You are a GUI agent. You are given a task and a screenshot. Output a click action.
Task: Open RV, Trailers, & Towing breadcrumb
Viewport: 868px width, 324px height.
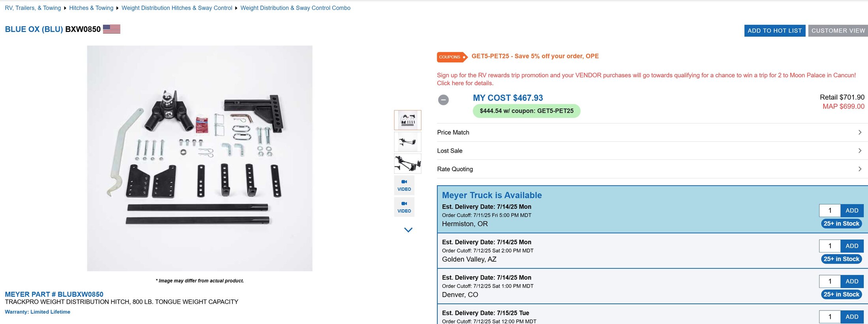pyautogui.click(x=33, y=8)
